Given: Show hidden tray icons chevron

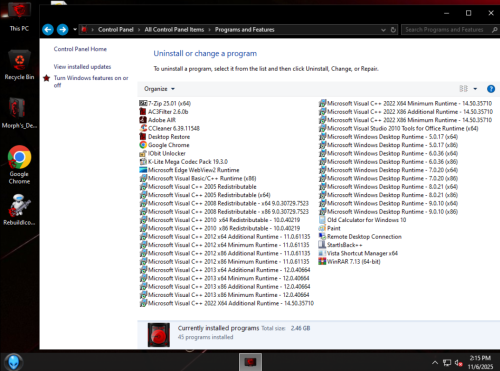Looking at the screenshot, I should coord(435,363).
